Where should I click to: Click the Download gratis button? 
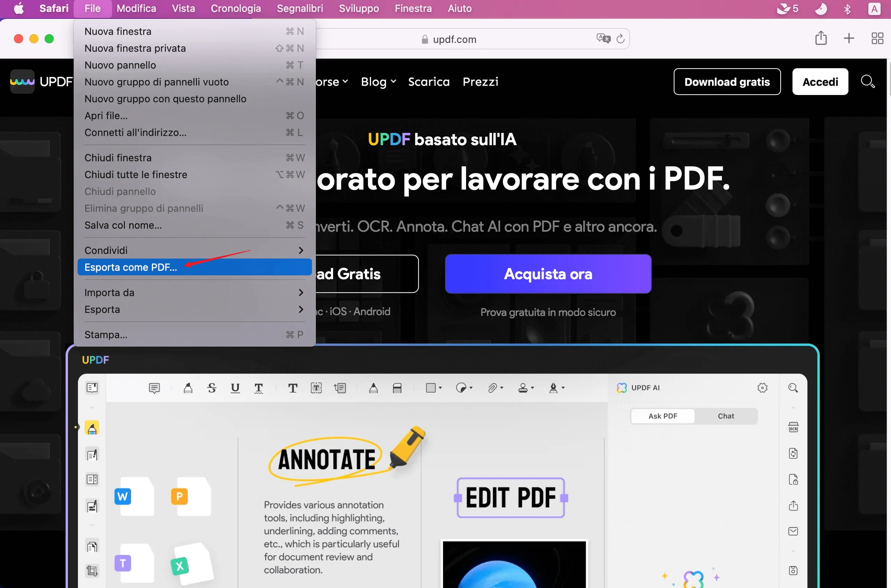click(x=727, y=81)
